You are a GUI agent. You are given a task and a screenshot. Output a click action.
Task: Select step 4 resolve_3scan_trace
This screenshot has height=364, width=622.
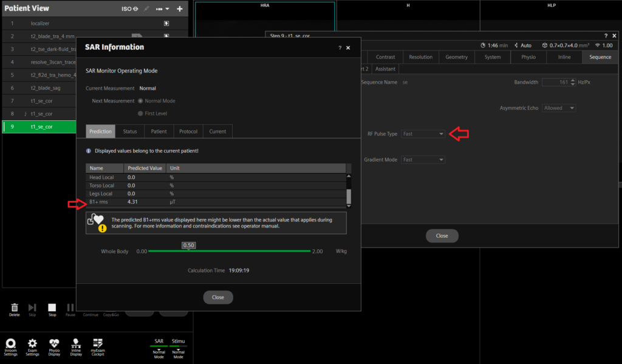pyautogui.click(x=39, y=62)
